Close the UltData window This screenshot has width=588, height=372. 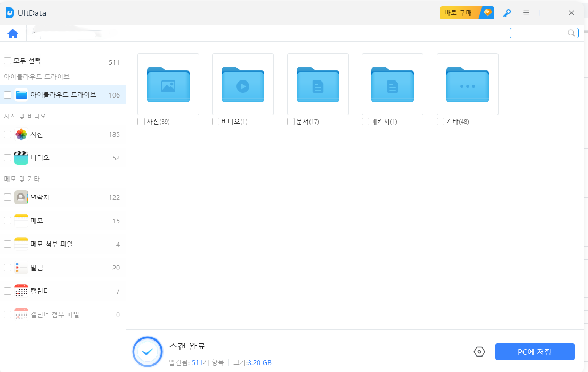571,13
